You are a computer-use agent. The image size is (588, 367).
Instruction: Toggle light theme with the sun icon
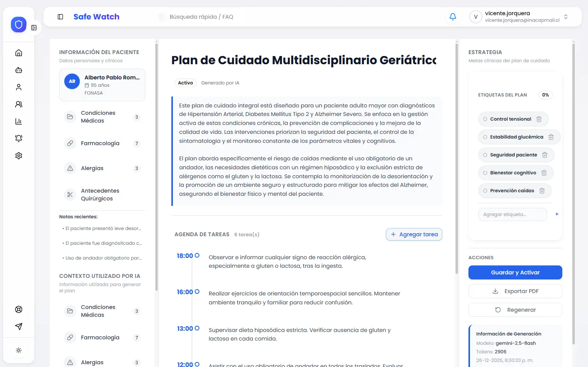[18, 350]
